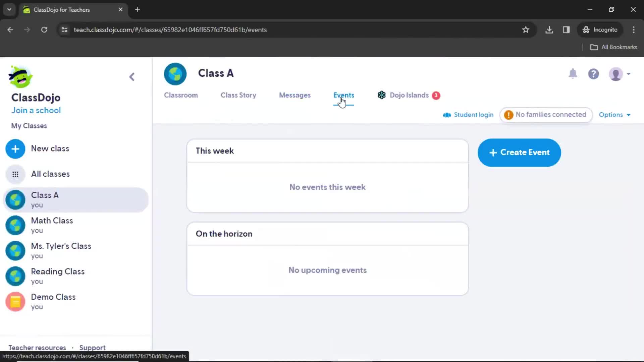Screen dimensions: 644x362
Task: Switch to the Class Story tab
Action: click(x=238, y=95)
